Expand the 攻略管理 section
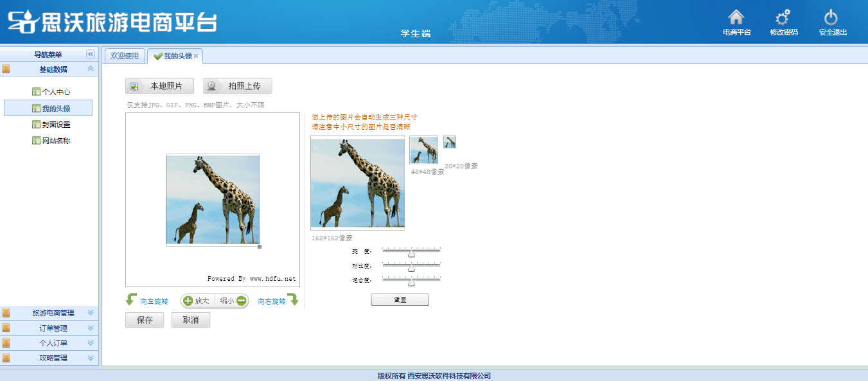Image resolution: width=868 pixels, height=381 pixels. pos(91,358)
